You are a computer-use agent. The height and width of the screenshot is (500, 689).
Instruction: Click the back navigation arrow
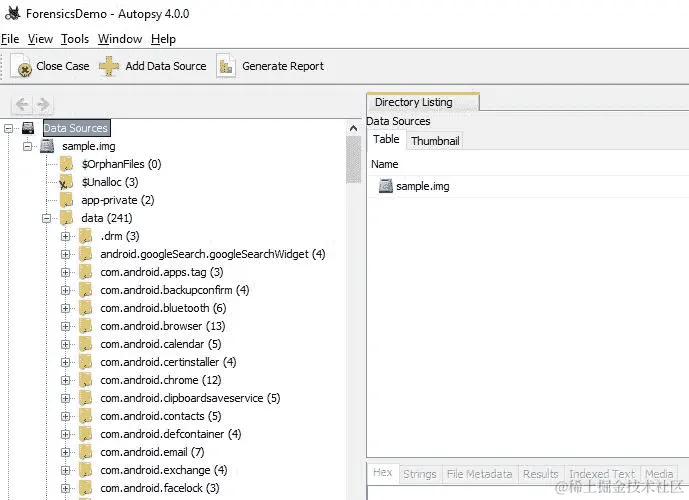pyautogui.click(x=22, y=105)
